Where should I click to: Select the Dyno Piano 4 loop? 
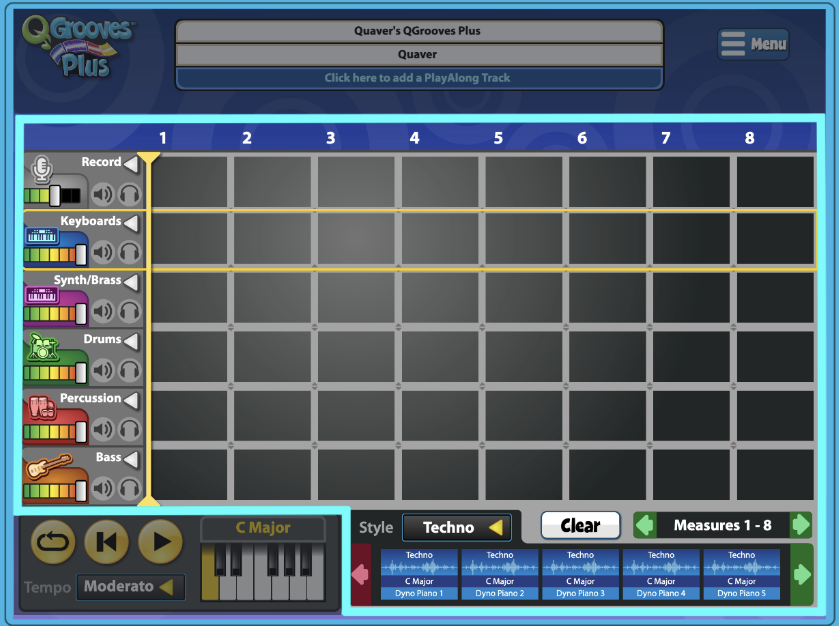(661, 574)
